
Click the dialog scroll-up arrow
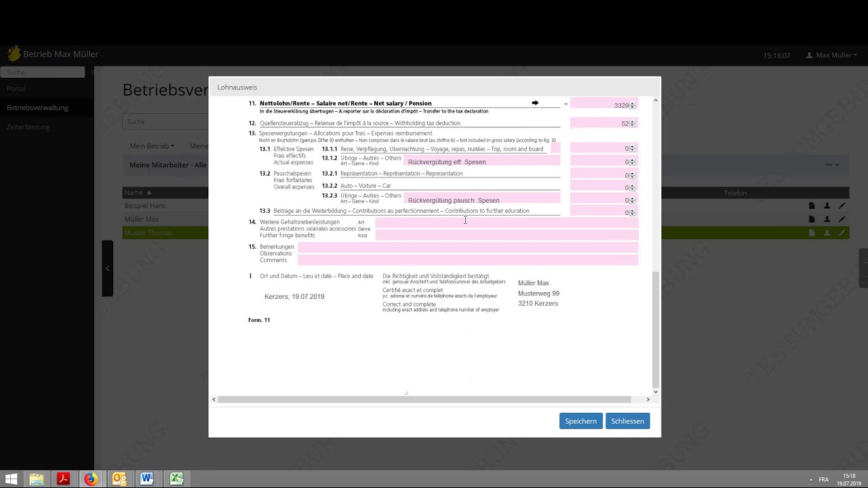(x=655, y=100)
